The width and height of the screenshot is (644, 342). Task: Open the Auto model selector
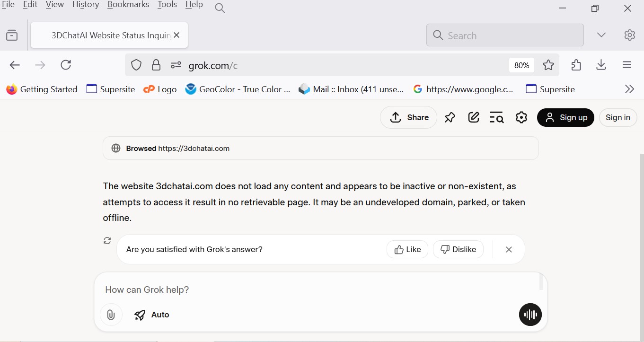[x=152, y=315]
